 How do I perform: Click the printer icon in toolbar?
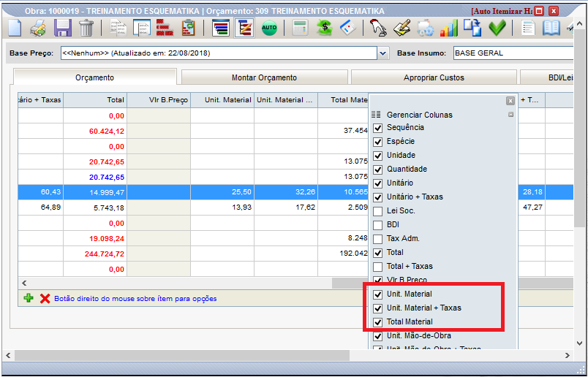(x=38, y=28)
